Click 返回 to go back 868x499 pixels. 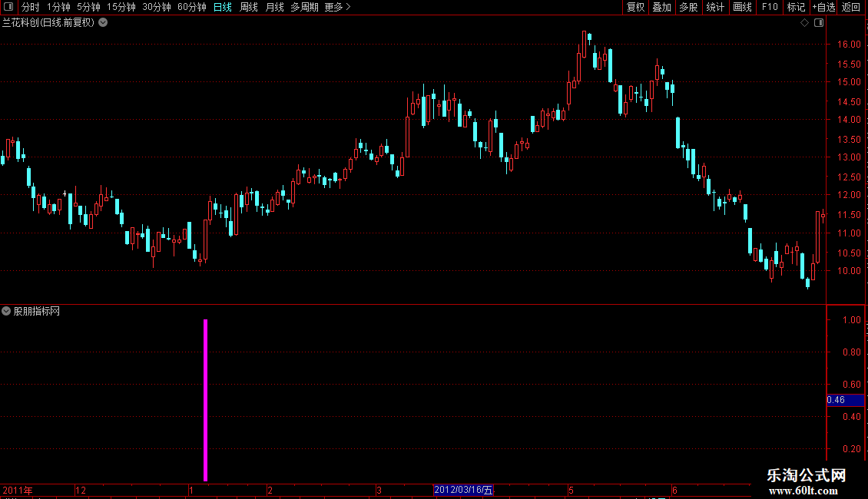851,7
